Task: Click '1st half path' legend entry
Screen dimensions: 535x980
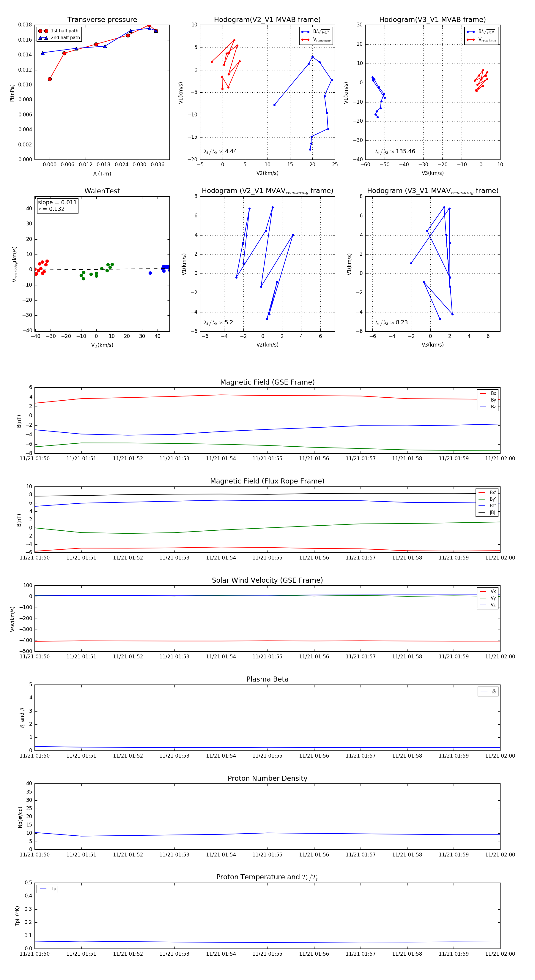Action: [59, 31]
